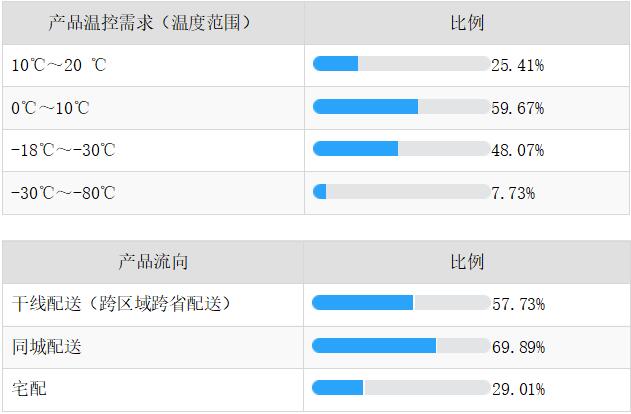
Task: Select the -18℃~-30℃ row label
Action: [63, 150]
